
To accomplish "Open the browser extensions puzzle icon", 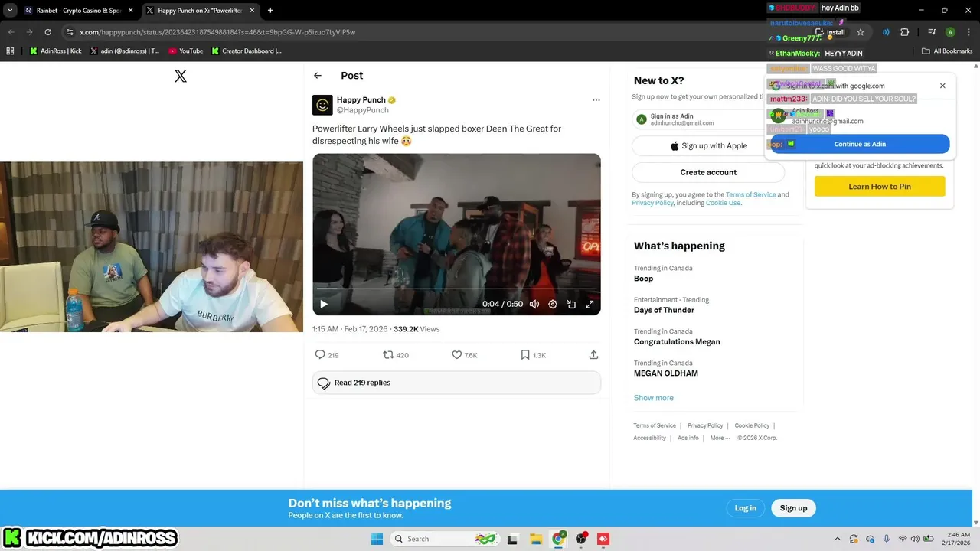I will pyautogui.click(x=905, y=32).
